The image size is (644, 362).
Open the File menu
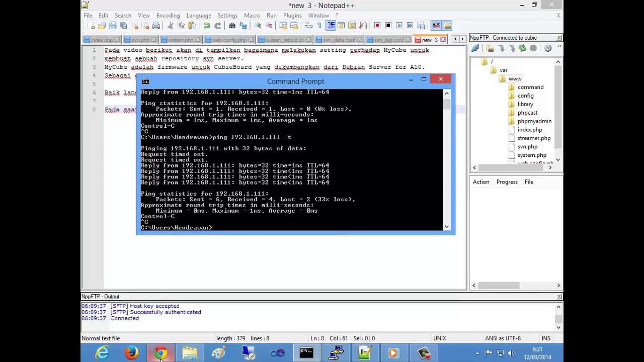coord(88,16)
